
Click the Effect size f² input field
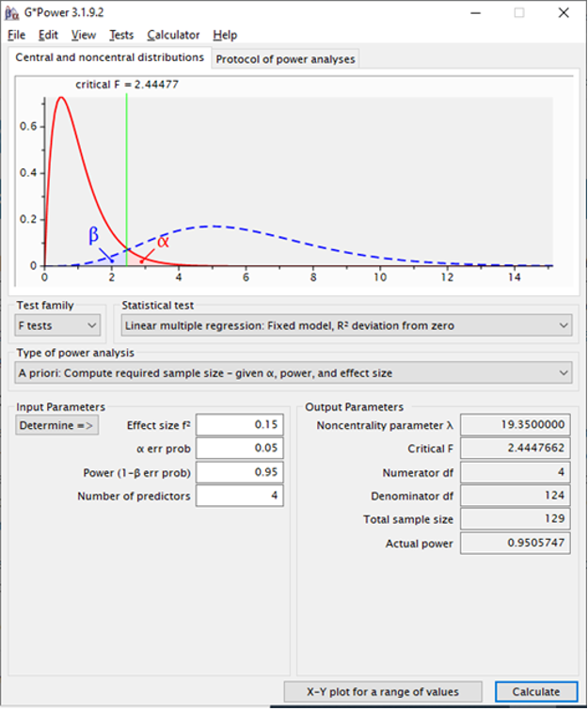pyautogui.click(x=239, y=425)
